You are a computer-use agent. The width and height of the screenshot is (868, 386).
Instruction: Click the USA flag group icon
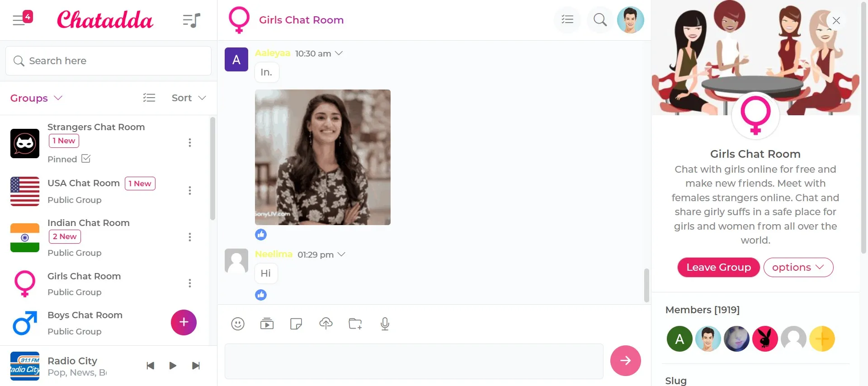click(25, 191)
